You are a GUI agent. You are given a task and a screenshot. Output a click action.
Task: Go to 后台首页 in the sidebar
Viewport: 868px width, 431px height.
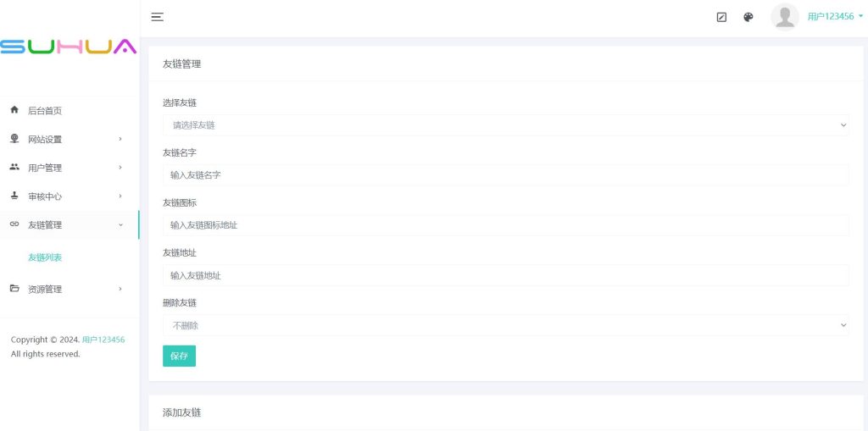pos(45,111)
